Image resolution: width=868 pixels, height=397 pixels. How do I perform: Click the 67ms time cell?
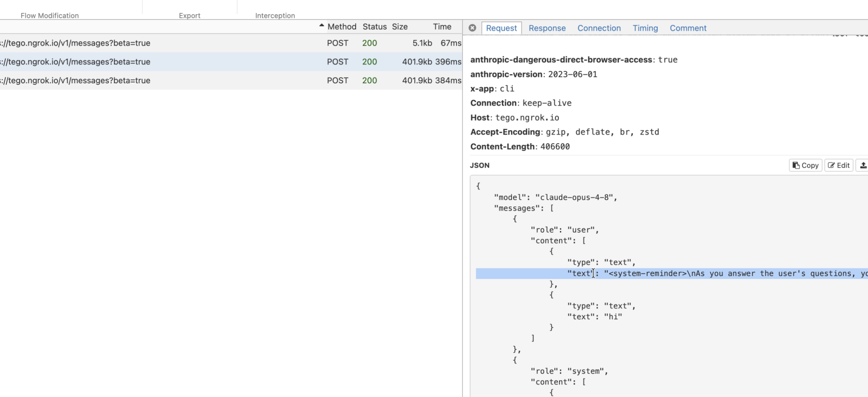[451, 43]
